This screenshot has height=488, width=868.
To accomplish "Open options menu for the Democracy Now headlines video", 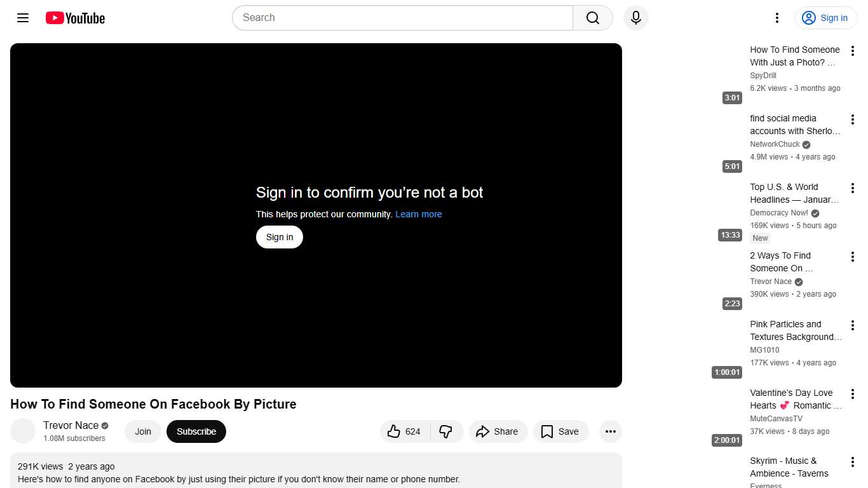I will (x=853, y=187).
